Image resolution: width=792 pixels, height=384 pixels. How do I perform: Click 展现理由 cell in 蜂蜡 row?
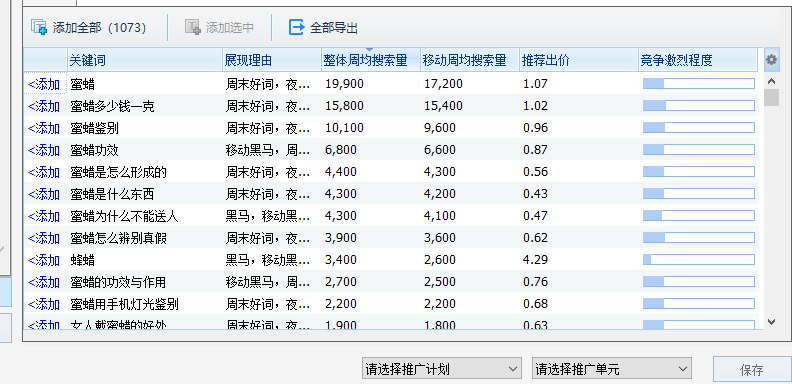pos(268,260)
